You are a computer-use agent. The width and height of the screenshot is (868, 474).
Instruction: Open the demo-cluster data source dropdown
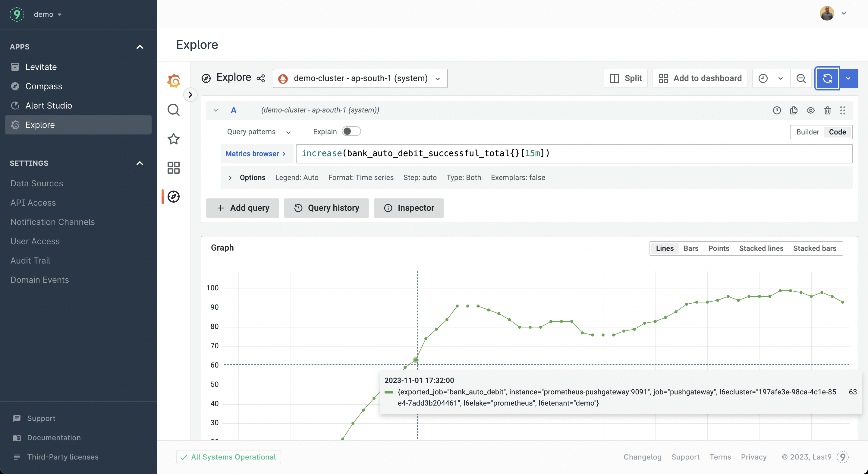click(x=360, y=78)
